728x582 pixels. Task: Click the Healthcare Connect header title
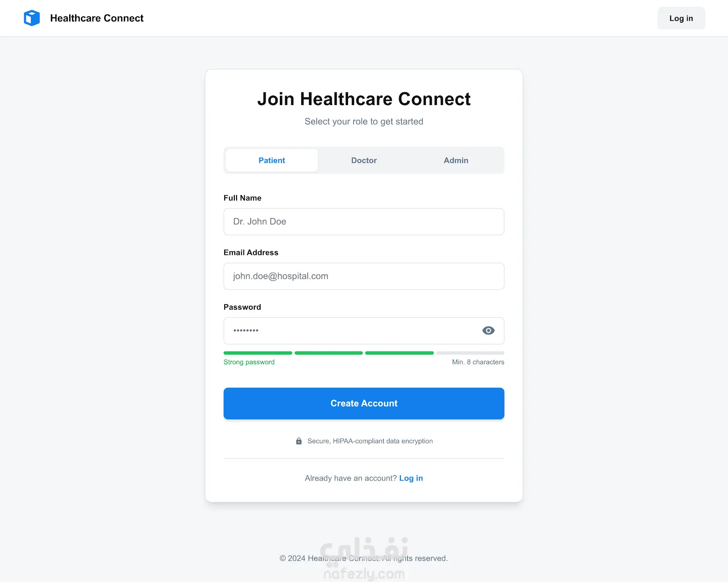point(97,18)
